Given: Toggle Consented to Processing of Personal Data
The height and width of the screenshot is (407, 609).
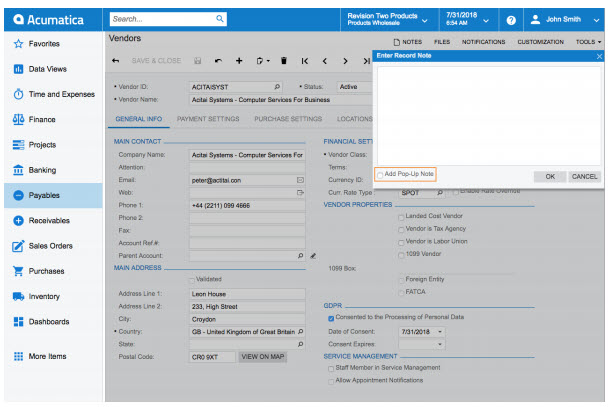Looking at the screenshot, I should click(x=331, y=318).
